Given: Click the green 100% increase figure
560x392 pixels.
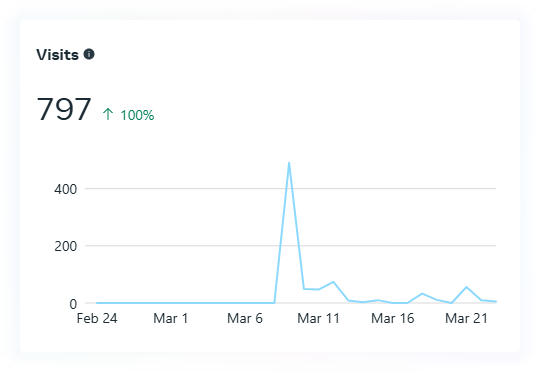Looking at the screenshot, I should [137, 115].
